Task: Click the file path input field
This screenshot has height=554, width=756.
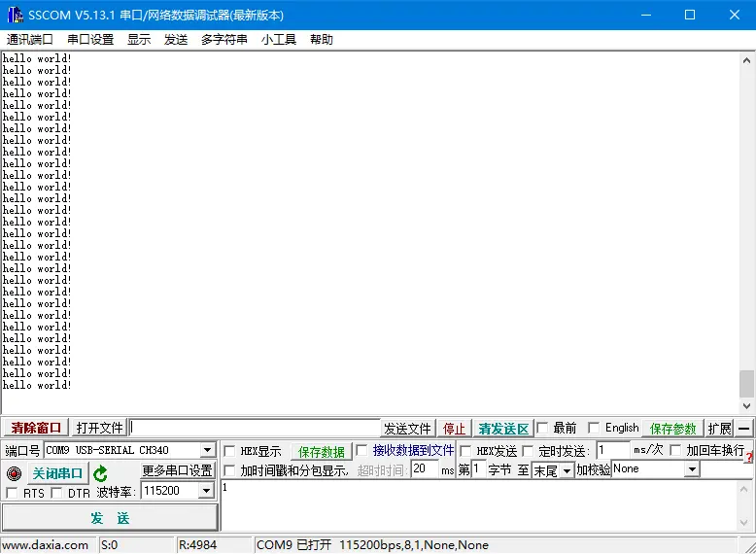Action: 255,428
